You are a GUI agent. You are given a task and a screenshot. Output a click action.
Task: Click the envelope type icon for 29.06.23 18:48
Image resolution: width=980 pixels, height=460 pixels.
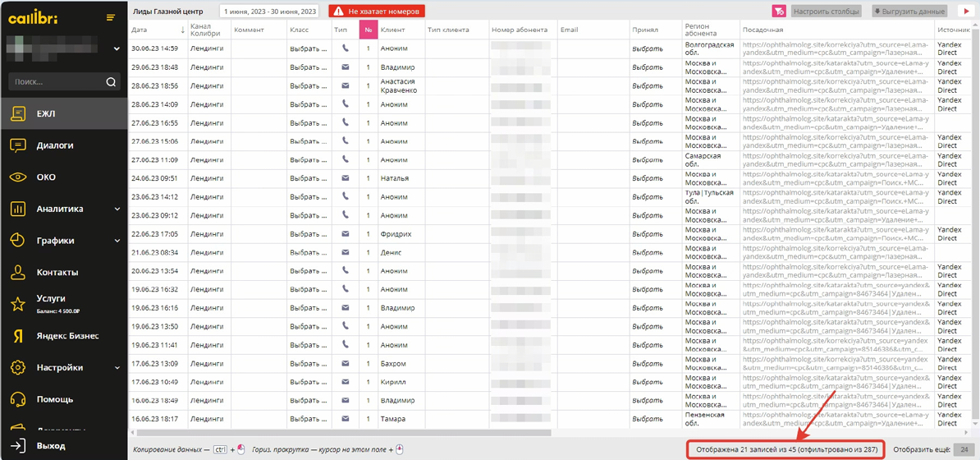point(345,67)
